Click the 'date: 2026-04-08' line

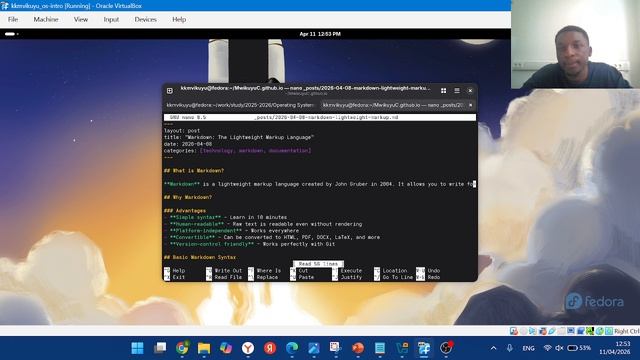click(x=188, y=144)
